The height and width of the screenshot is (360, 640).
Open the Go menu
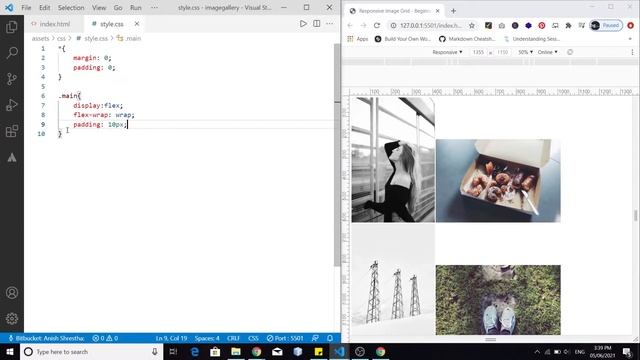(x=118, y=8)
